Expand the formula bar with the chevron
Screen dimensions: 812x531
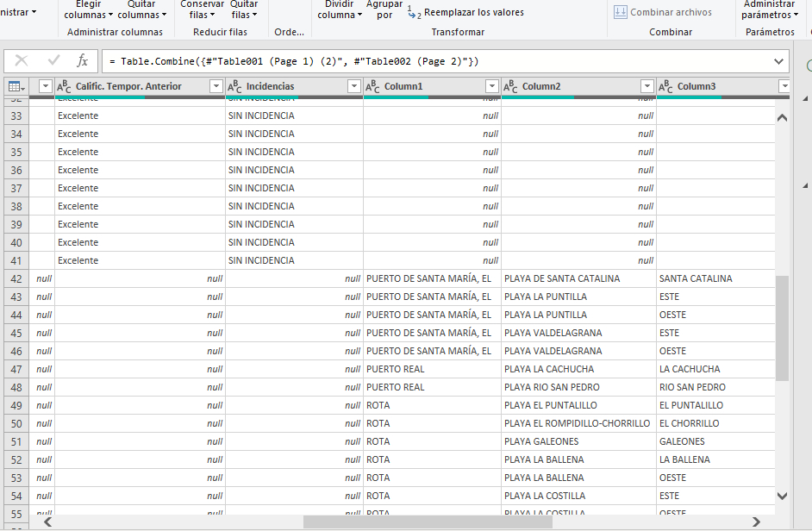[779, 61]
